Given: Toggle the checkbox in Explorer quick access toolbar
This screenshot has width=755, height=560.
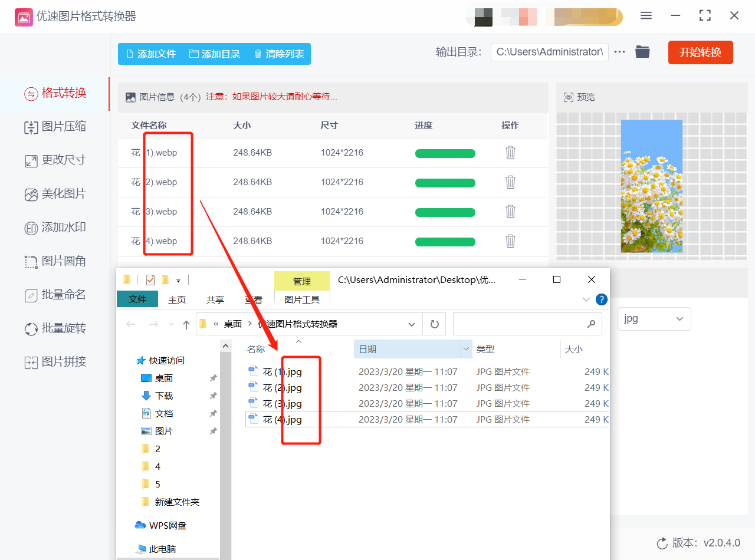Looking at the screenshot, I should (150, 279).
